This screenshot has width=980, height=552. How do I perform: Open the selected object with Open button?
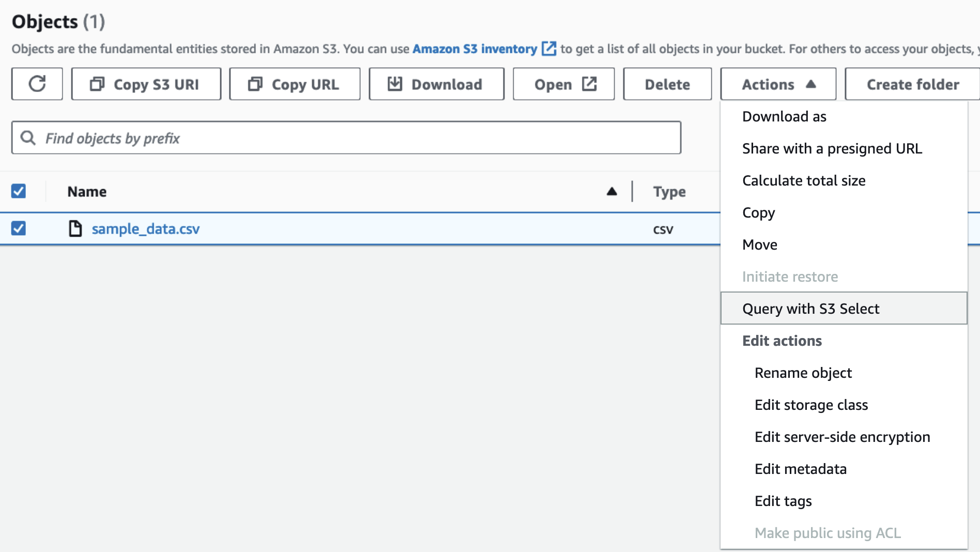564,84
